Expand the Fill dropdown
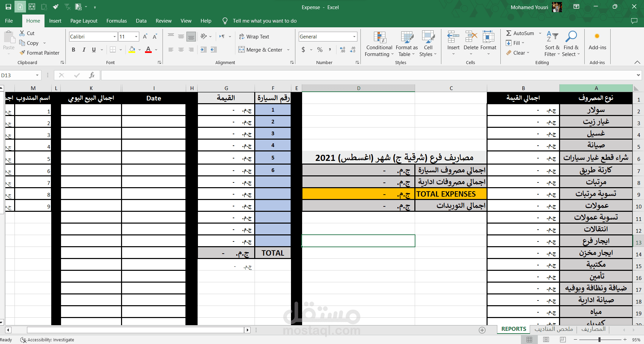644x344 pixels. tap(523, 43)
